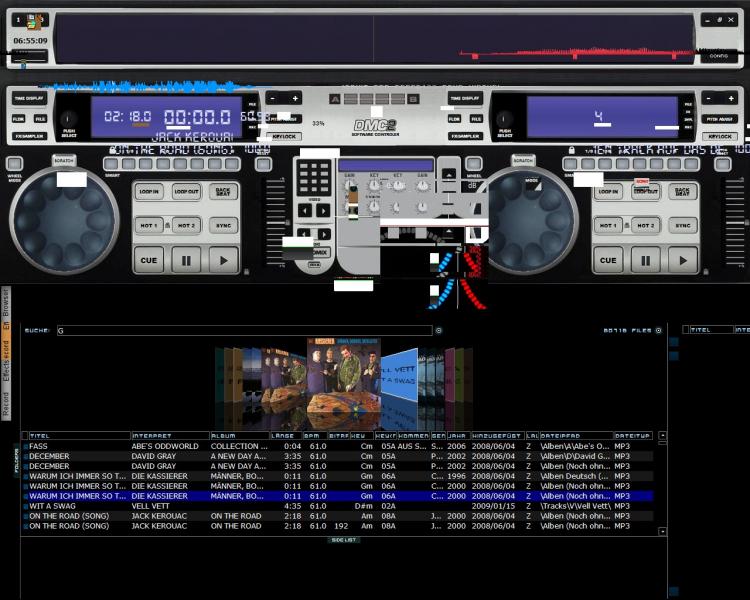Click the right deck pitch fader
The height and width of the screenshot is (600, 750).
[x=735, y=222]
